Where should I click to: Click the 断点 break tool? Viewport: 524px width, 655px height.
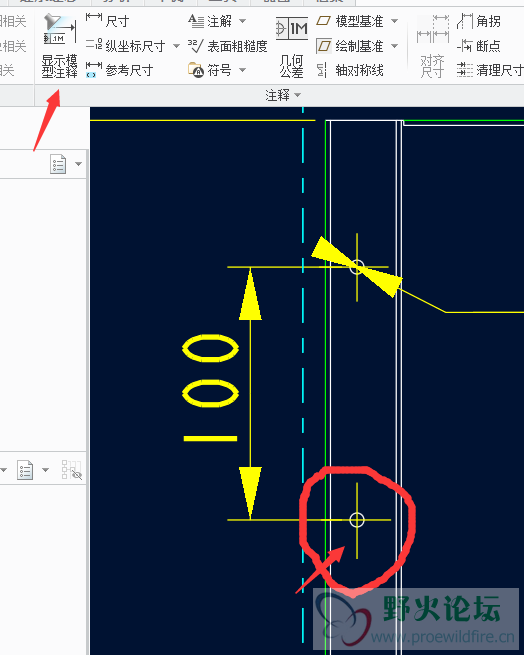pyautogui.click(x=479, y=46)
